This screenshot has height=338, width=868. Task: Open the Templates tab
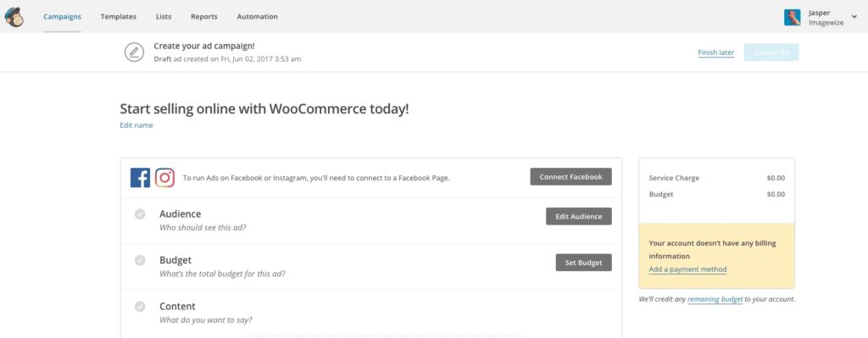[x=119, y=17]
